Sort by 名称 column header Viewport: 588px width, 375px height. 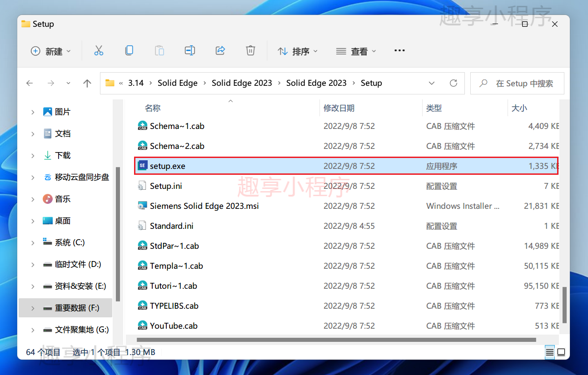pos(153,108)
